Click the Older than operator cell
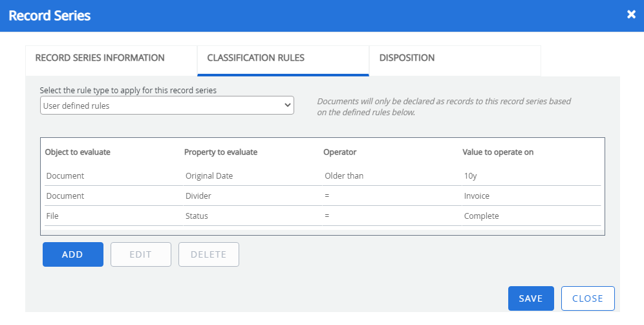644x325 pixels. click(344, 175)
